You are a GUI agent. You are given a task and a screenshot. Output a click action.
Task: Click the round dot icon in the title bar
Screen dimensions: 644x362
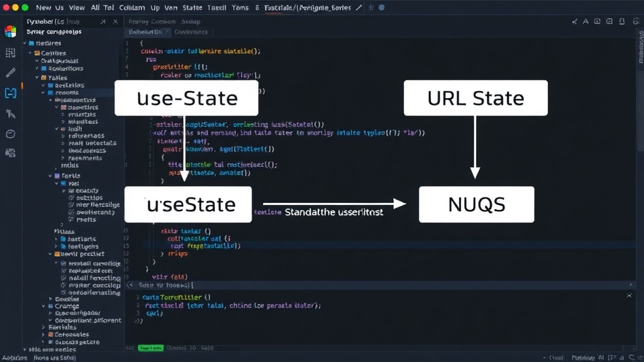[x=382, y=8]
